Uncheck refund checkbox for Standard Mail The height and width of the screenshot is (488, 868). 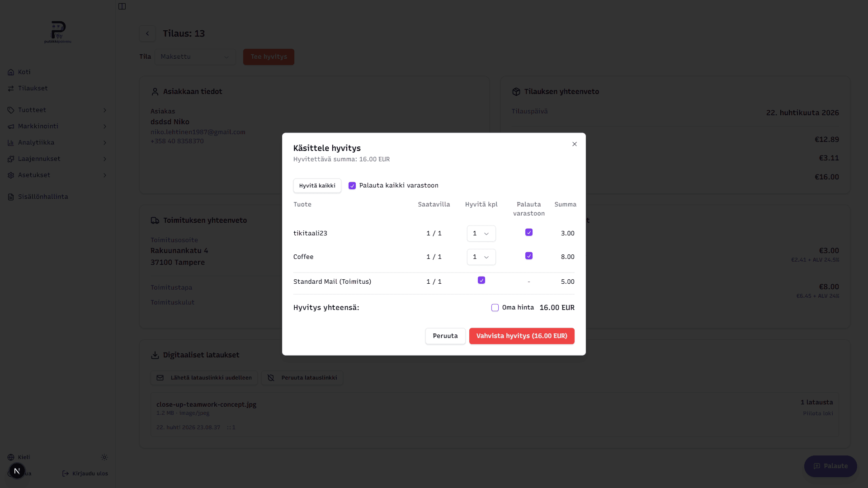pyautogui.click(x=481, y=280)
